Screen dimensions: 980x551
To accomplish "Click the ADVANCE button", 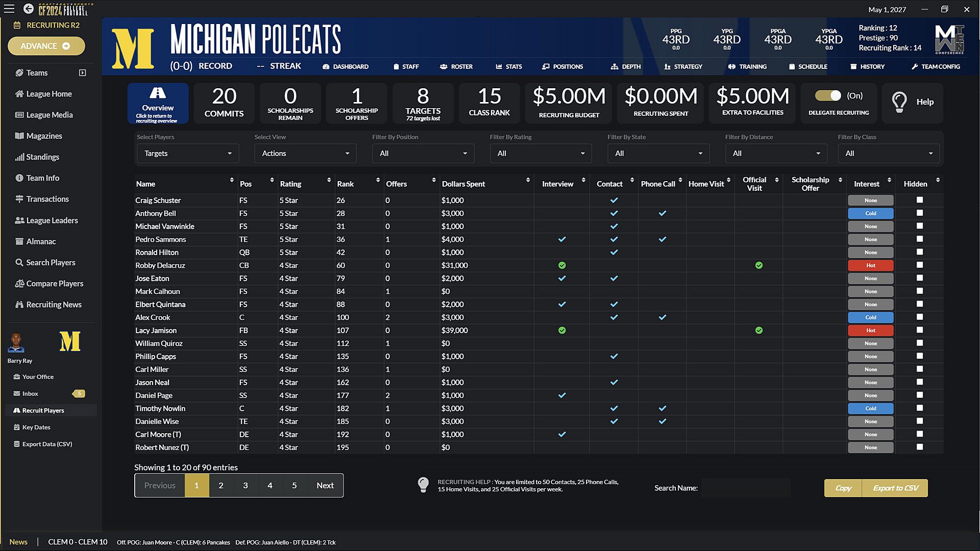I will (46, 46).
